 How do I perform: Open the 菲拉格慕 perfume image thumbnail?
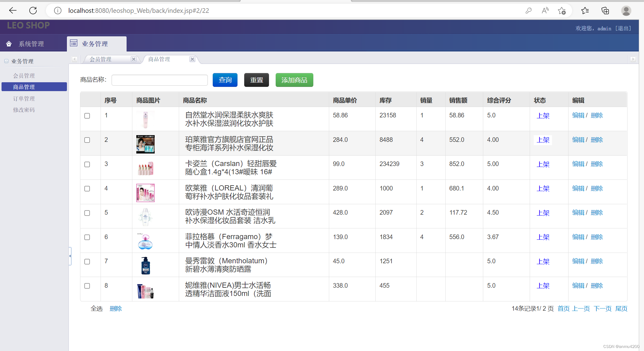pos(145,241)
